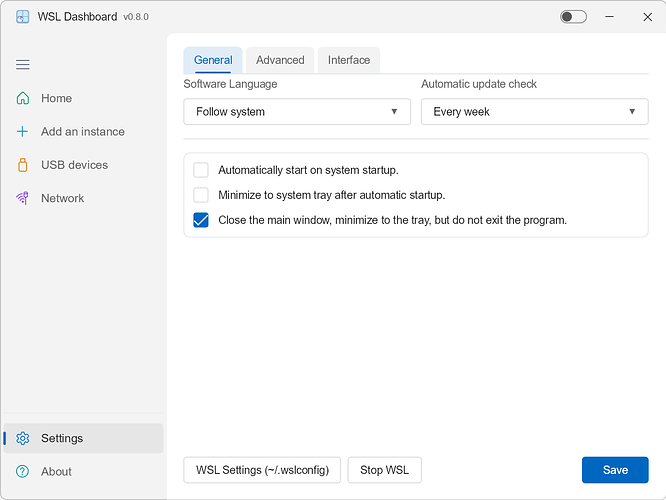Click the WSL Dashboard app logo
Screen dimensions: 666x500
pyautogui.click(x=23, y=17)
